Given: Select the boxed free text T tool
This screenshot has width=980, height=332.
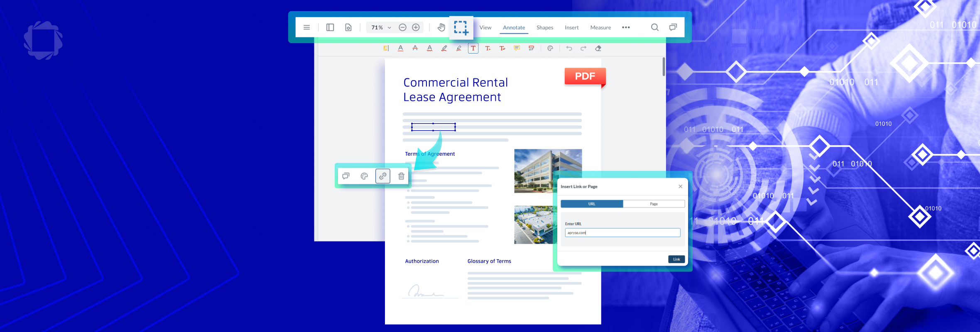Looking at the screenshot, I should pos(473,48).
